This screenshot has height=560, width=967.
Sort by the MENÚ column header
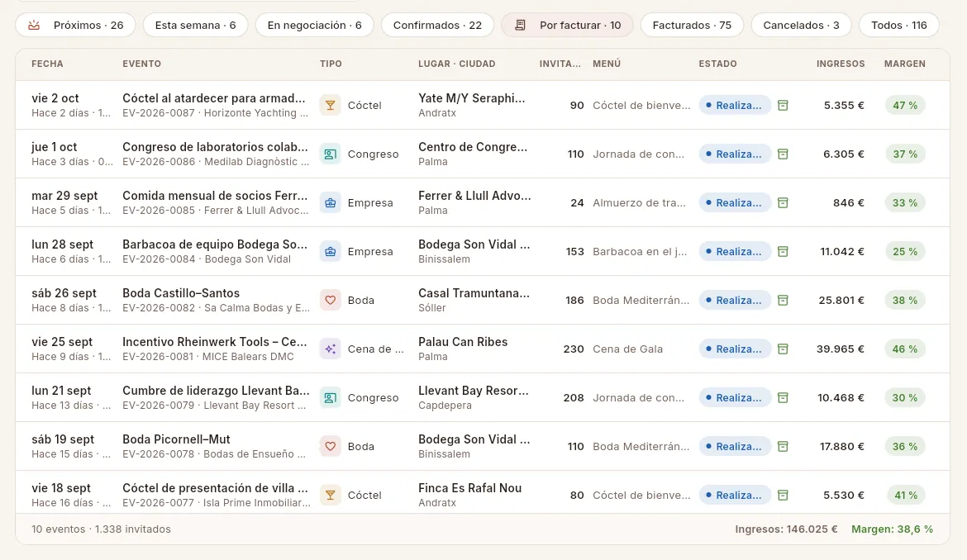607,64
